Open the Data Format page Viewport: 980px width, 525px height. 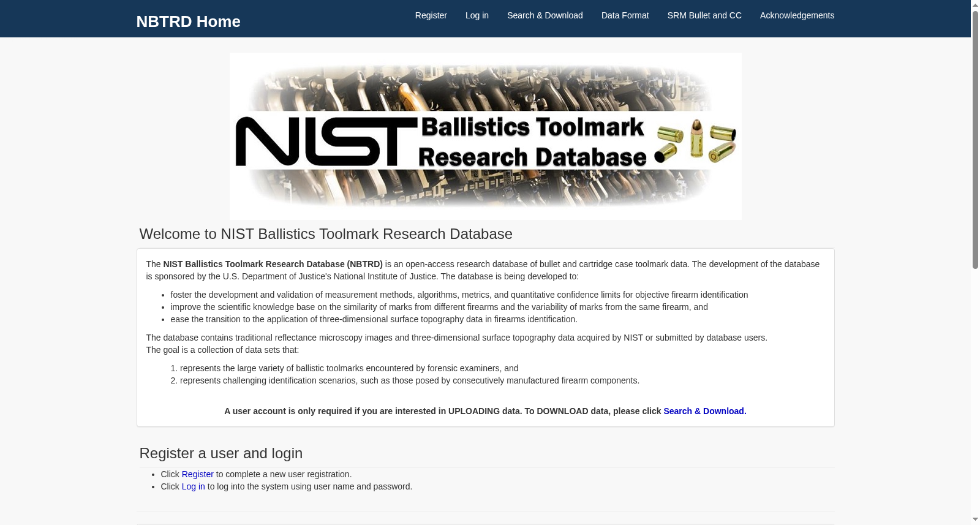[625, 15]
